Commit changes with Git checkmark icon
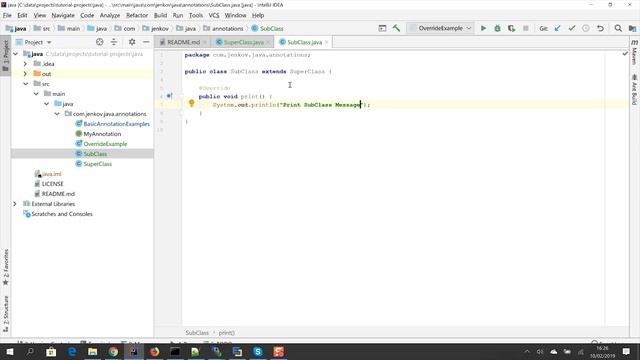Image resolution: width=640 pixels, height=360 pixels. pyautogui.click(x=571, y=28)
